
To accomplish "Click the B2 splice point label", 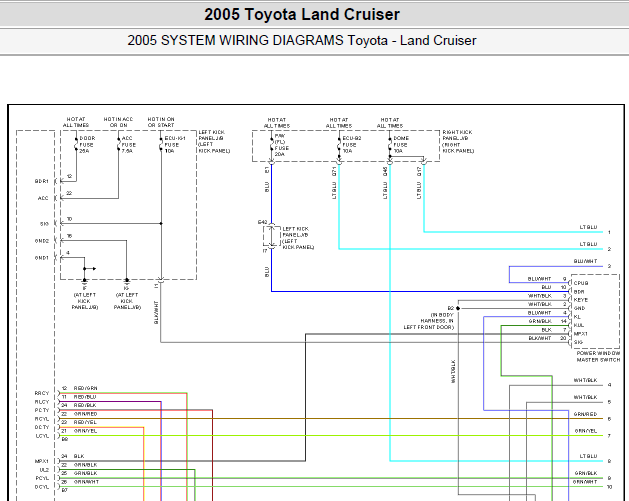I will pos(450,308).
